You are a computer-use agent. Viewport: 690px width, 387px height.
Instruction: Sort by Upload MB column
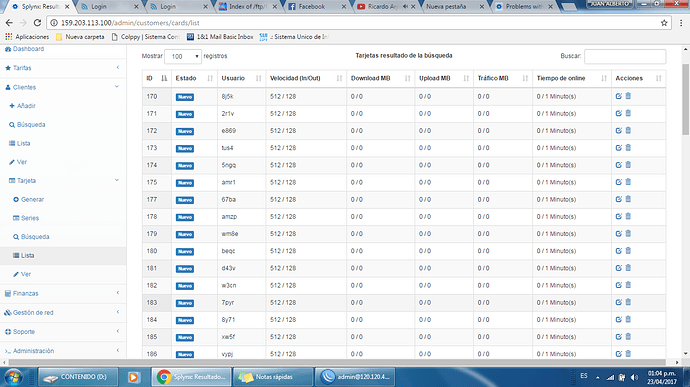point(444,78)
